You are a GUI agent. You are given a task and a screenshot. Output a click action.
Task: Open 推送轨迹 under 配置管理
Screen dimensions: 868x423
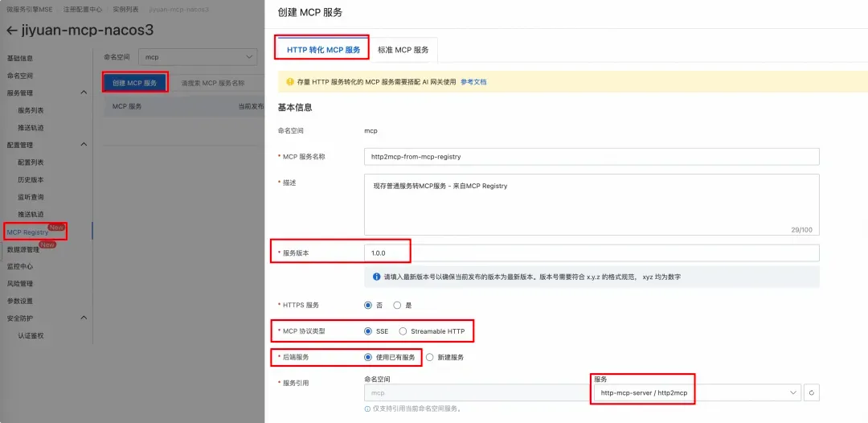pos(31,214)
